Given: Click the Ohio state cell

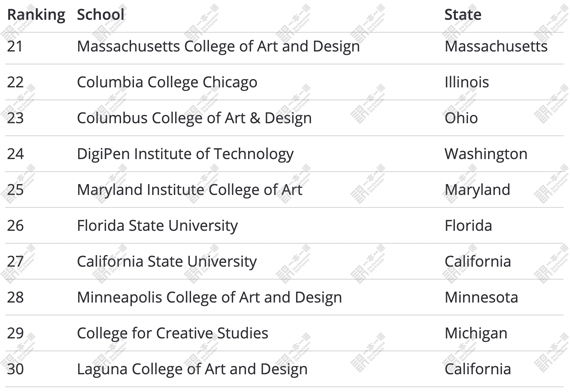Looking at the screenshot, I should (x=461, y=118).
